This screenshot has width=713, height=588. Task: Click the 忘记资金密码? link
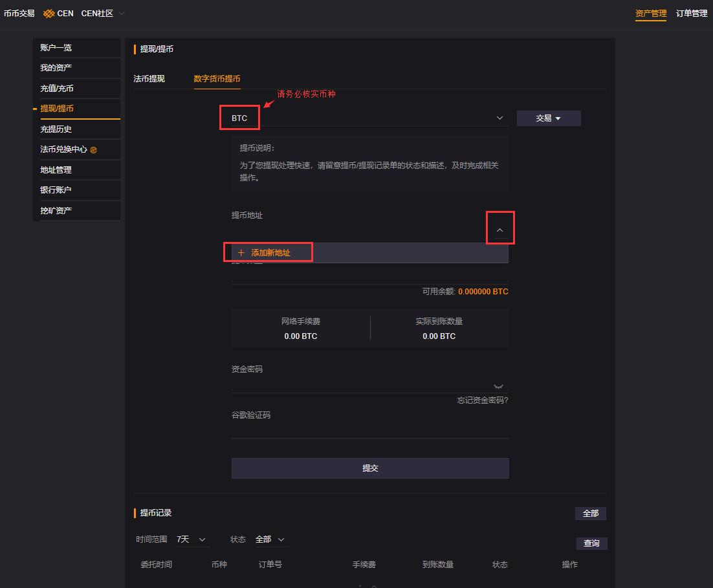pos(483,400)
